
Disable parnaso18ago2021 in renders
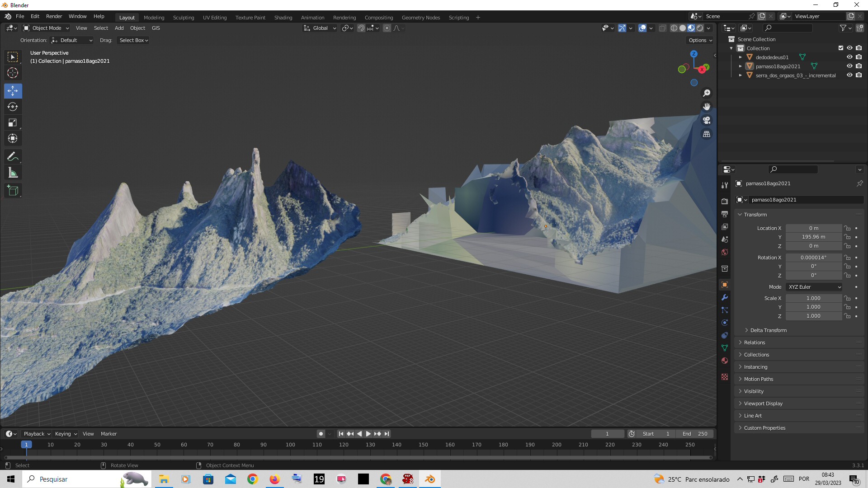[x=859, y=66]
